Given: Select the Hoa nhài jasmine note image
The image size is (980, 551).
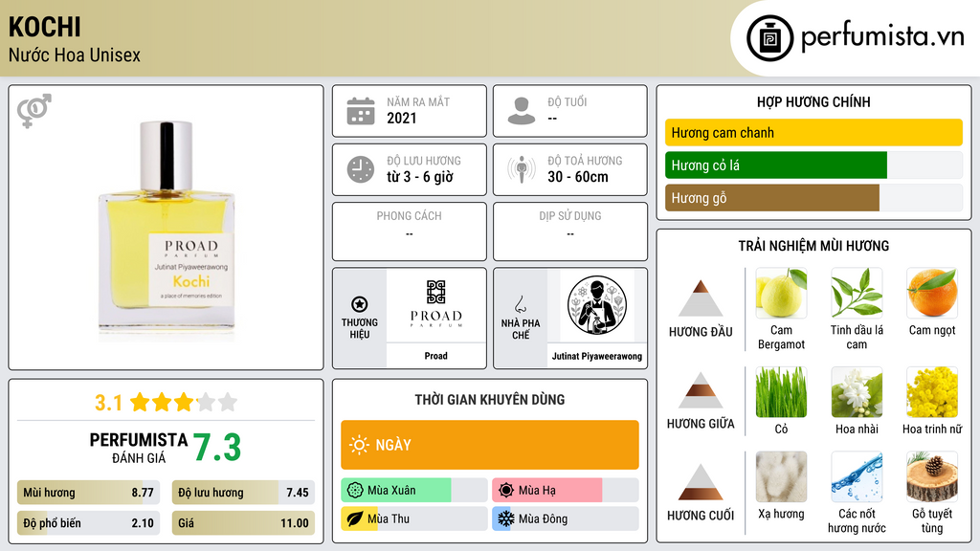Looking at the screenshot, I should tap(857, 391).
